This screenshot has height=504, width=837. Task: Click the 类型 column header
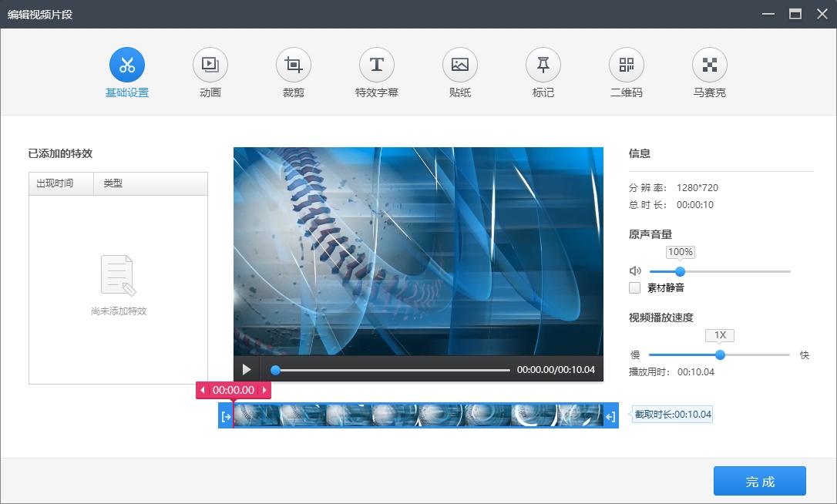(150, 183)
